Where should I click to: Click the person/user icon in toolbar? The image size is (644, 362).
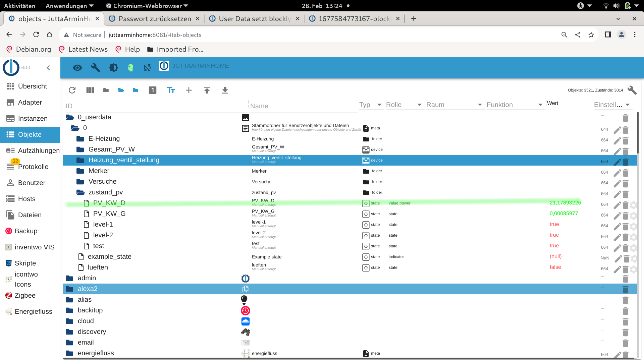[622, 35]
